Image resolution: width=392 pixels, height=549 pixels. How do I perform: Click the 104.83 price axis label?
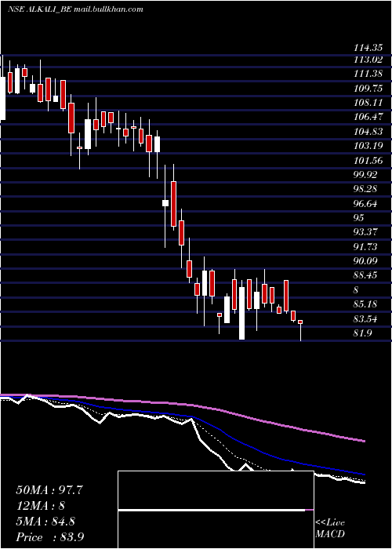click(368, 131)
